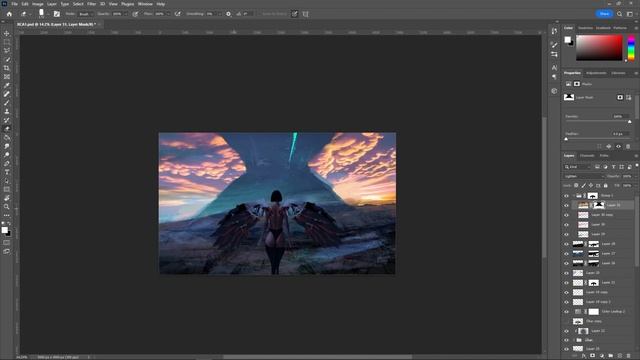Viewport: 640px width, 360px height.
Task: Hide the Layer 19 copy layer
Action: [x=566, y=293]
